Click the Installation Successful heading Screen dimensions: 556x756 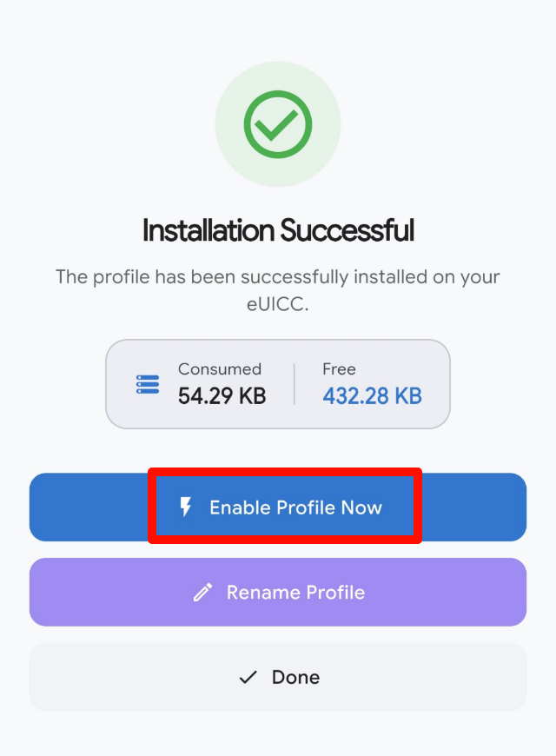pos(278,231)
